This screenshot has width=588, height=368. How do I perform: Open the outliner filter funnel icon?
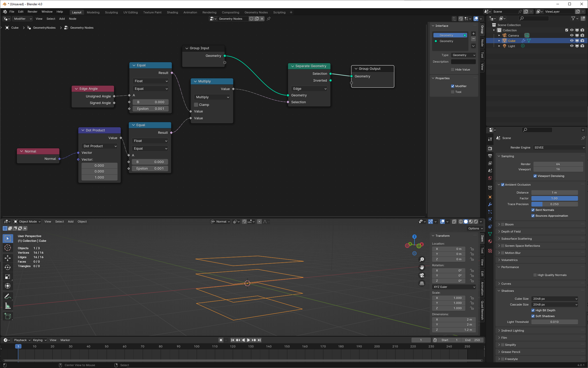pos(573,18)
